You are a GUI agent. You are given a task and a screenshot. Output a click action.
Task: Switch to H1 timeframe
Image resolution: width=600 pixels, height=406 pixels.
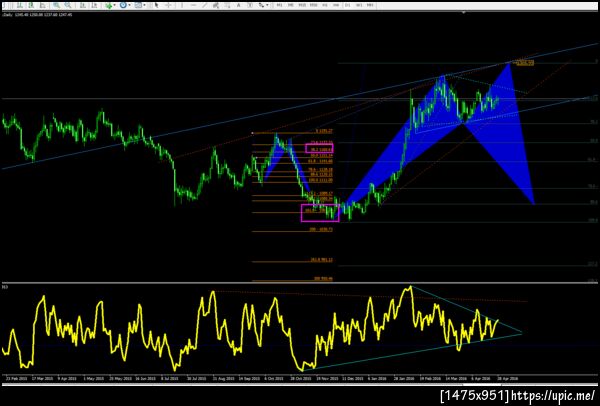pos(325,5)
